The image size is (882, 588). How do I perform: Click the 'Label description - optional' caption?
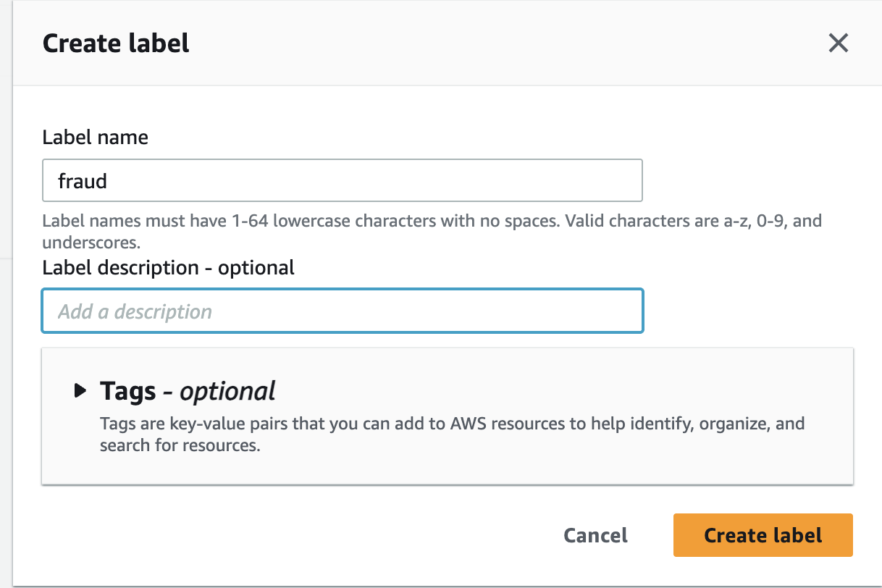168,268
